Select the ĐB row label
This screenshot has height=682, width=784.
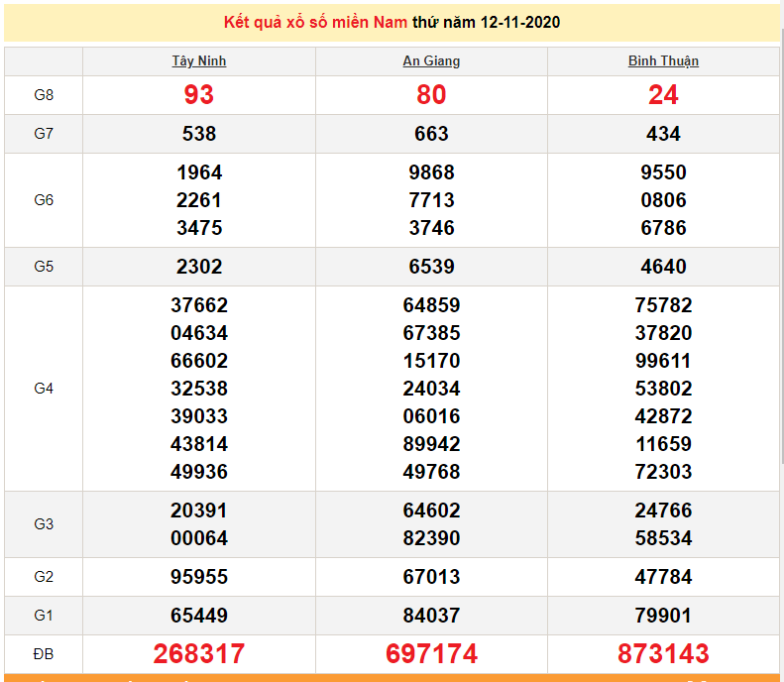click(44, 654)
